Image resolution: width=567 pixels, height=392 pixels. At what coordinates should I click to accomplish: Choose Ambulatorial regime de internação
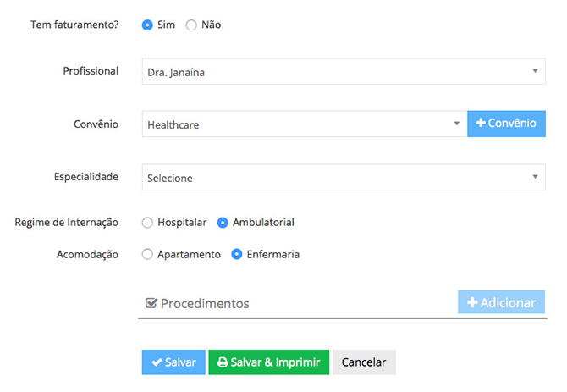click(223, 223)
